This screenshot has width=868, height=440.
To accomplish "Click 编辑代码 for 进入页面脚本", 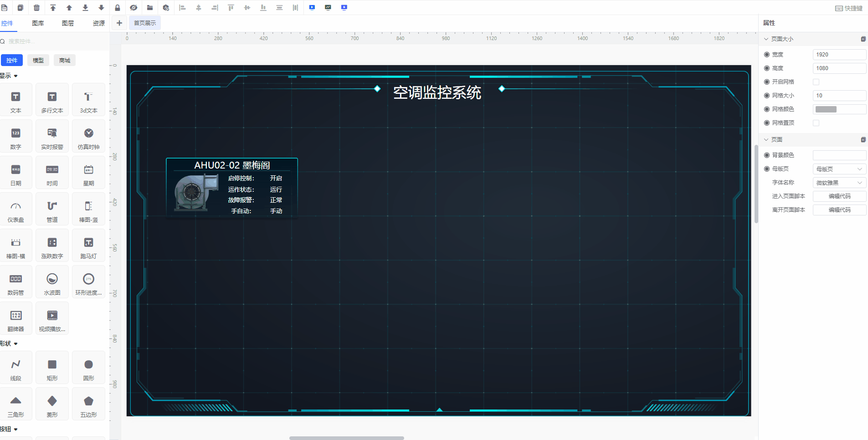I will 839,196.
